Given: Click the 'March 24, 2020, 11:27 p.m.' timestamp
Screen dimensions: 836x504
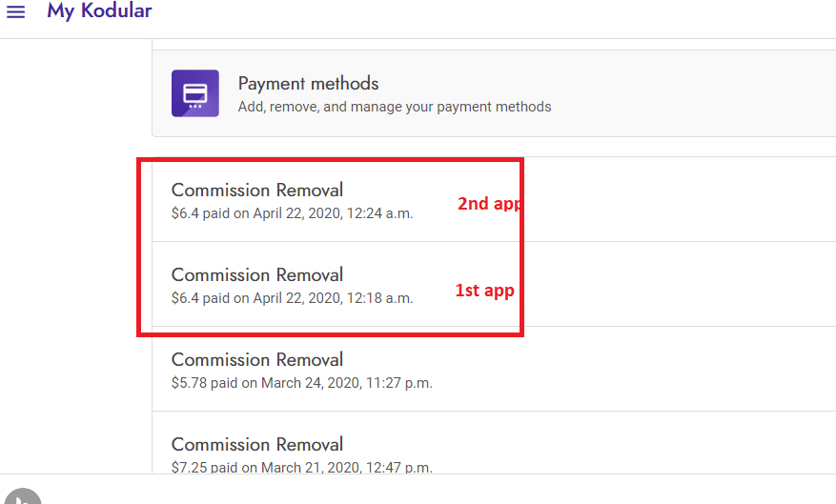Looking at the screenshot, I should click(347, 383).
